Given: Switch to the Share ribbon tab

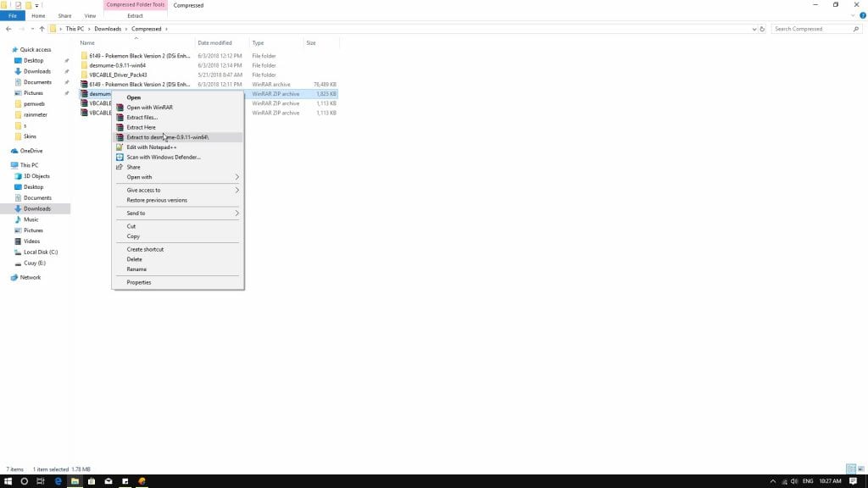Looking at the screenshot, I should pos(64,16).
